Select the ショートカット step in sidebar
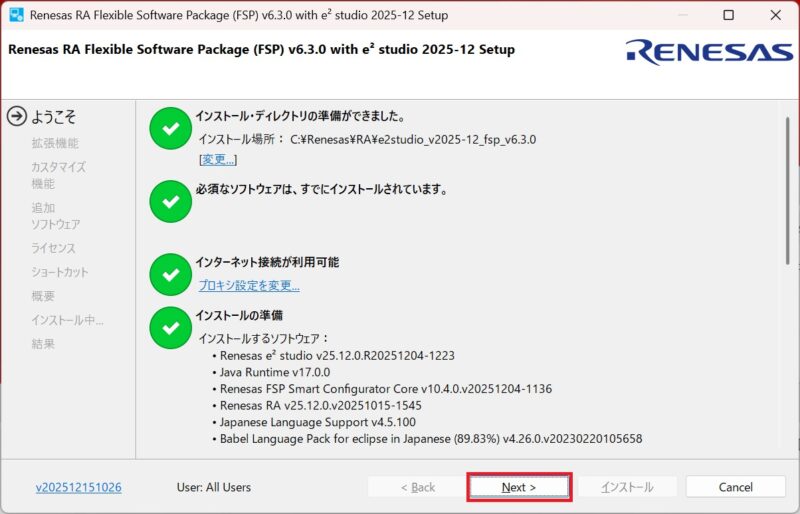 click(60, 272)
